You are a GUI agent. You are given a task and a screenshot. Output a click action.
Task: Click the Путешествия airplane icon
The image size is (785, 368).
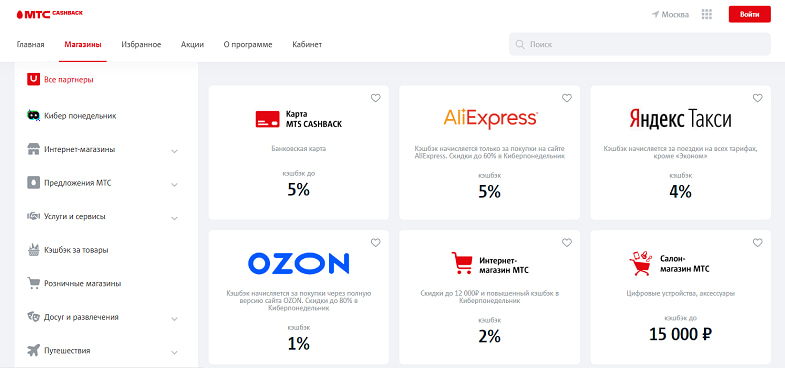coord(33,350)
